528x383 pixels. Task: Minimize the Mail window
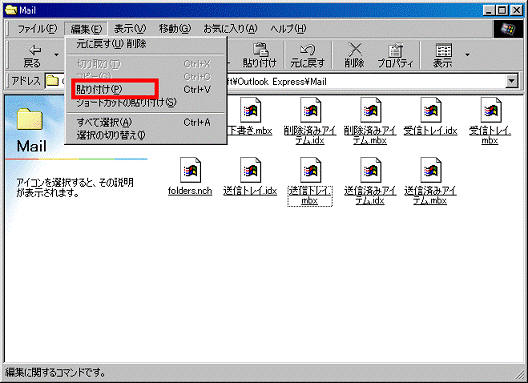coord(489,10)
